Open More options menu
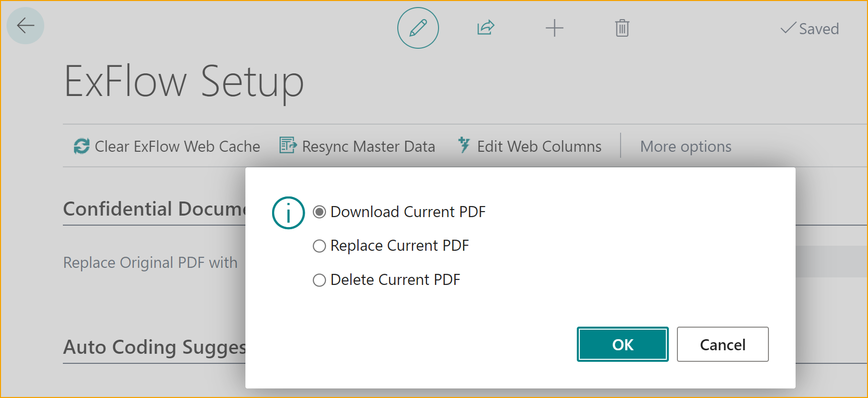Viewport: 868px width, 398px height. 685,146
